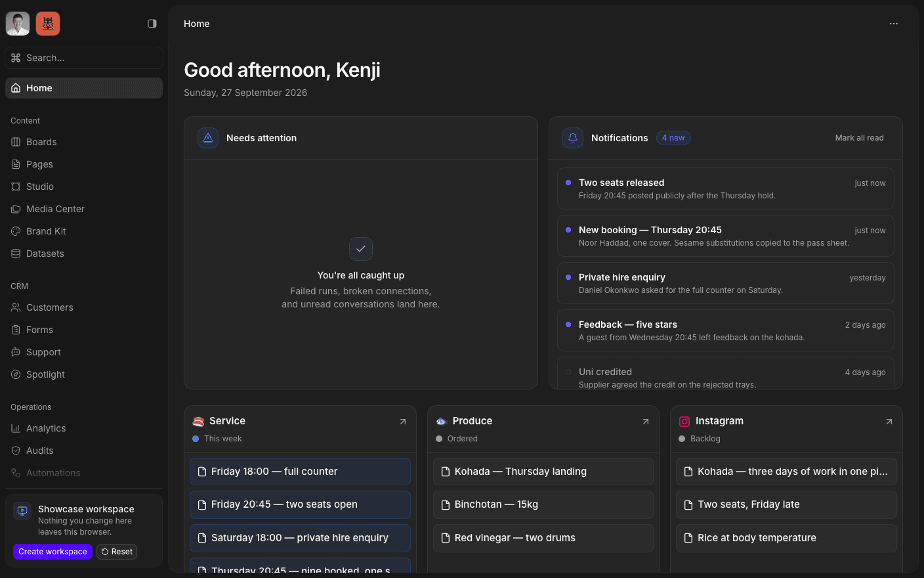This screenshot has width=924, height=578.
Task: Open Boards from the sidebar
Action: coord(84,142)
